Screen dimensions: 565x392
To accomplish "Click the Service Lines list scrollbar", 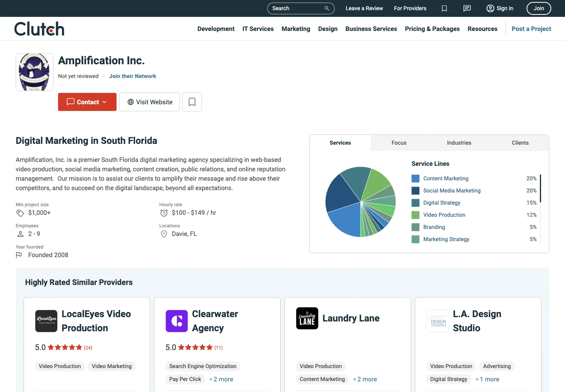I will pyautogui.click(x=540, y=189).
